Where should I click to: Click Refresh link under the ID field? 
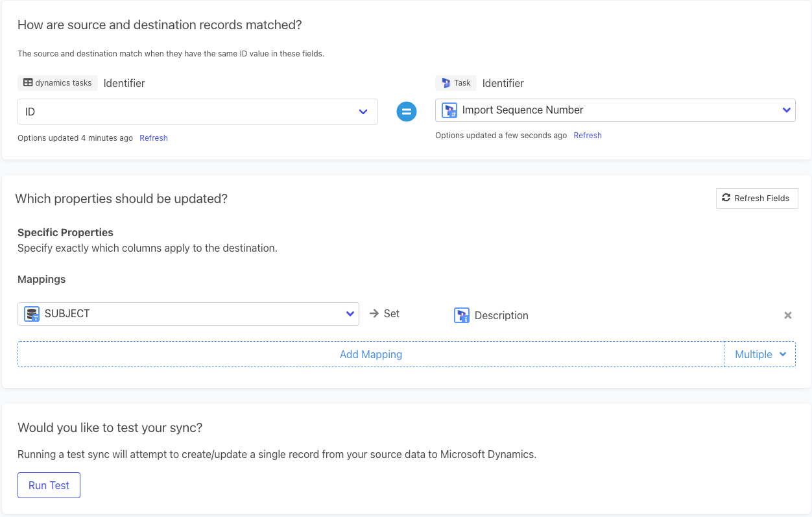(x=154, y=138)
